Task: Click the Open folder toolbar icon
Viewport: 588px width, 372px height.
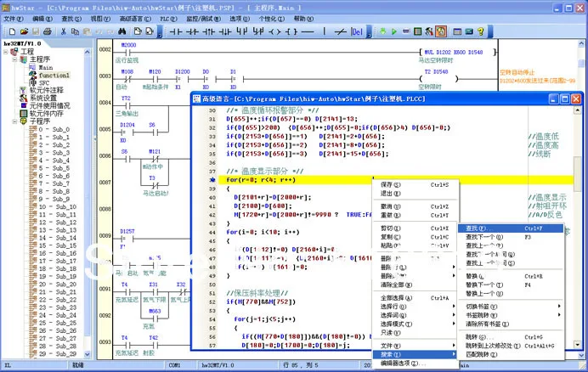Action: click(x=24, y=32)
